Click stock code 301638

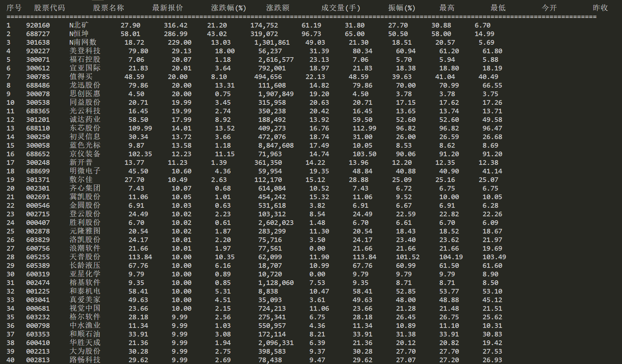(38, 43)
